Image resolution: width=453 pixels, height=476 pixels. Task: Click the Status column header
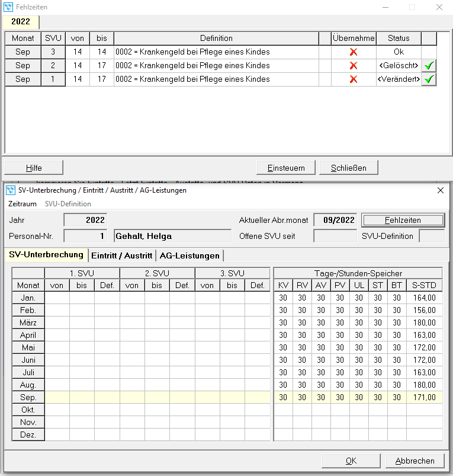(399, 39)
